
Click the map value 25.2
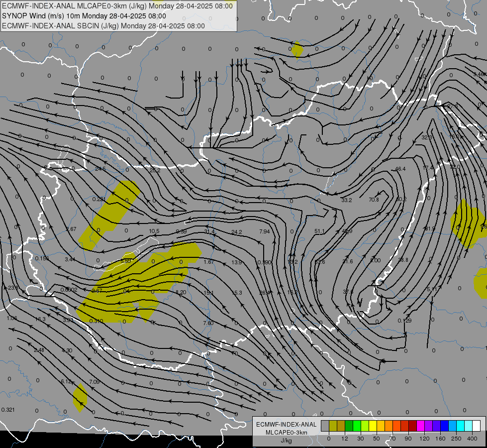(155, 170)
